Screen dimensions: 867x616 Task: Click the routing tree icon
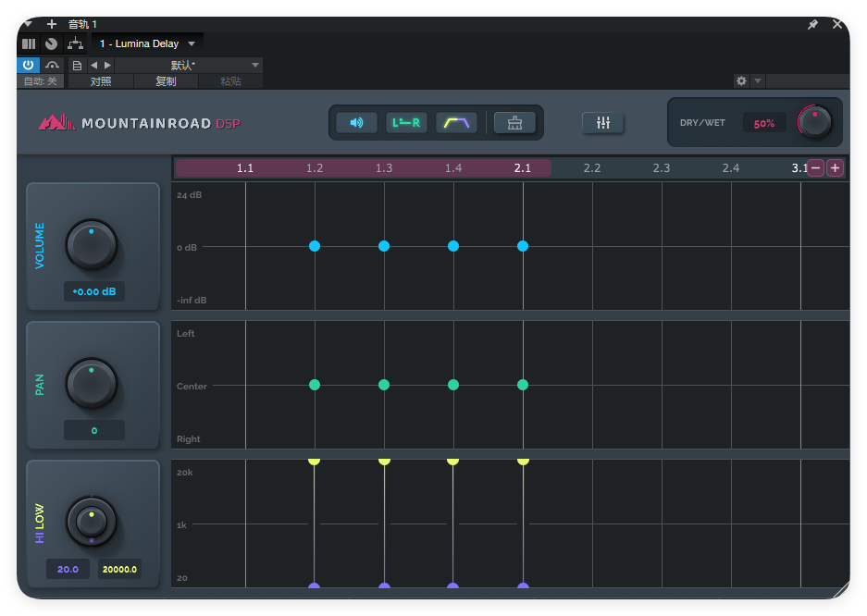pyautogui.click(x=75, y=43)
